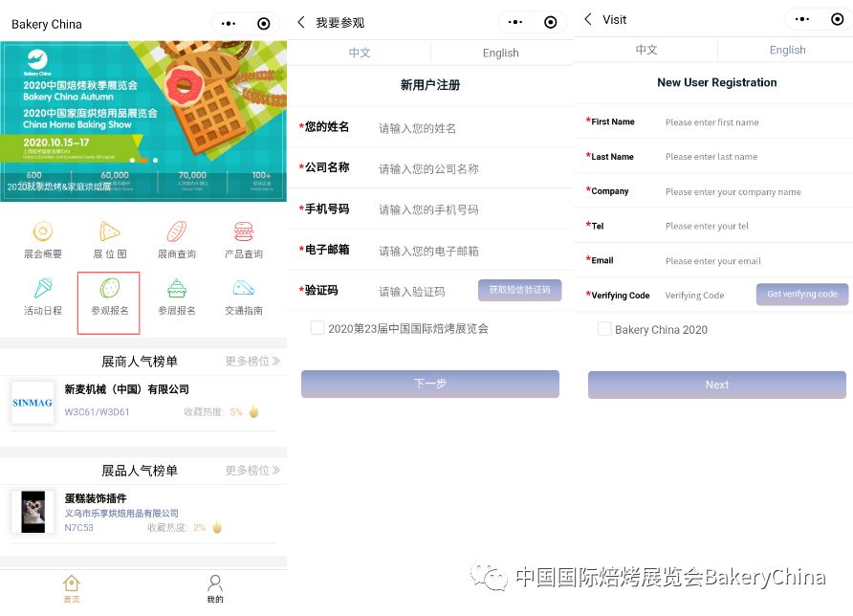Select last white carousel dot on banner

(x=156, y=160)
